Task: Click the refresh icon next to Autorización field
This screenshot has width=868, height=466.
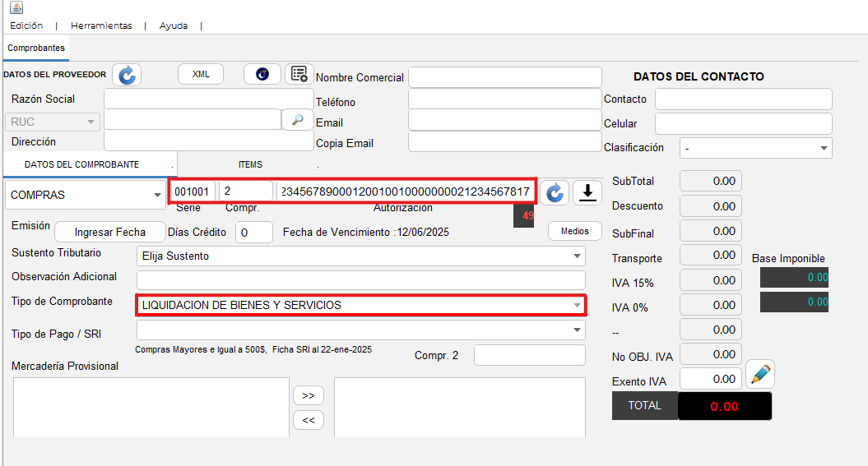Action: point(555,192)
